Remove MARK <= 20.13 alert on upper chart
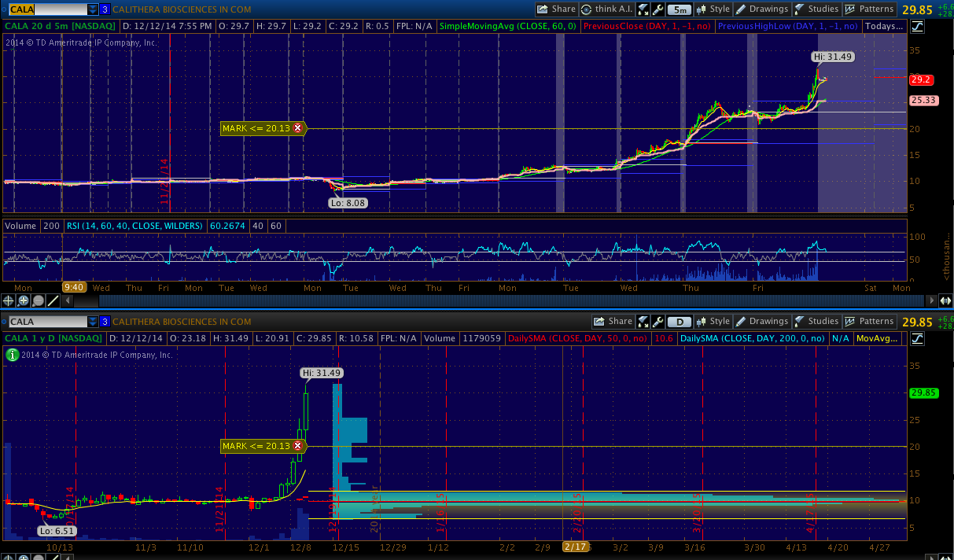954x560 pixels. (297, 127)
